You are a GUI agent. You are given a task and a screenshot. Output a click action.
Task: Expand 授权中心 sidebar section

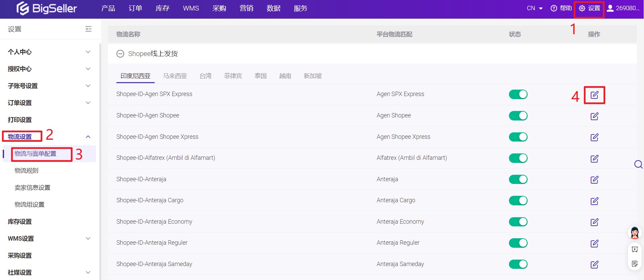point(88,69)
